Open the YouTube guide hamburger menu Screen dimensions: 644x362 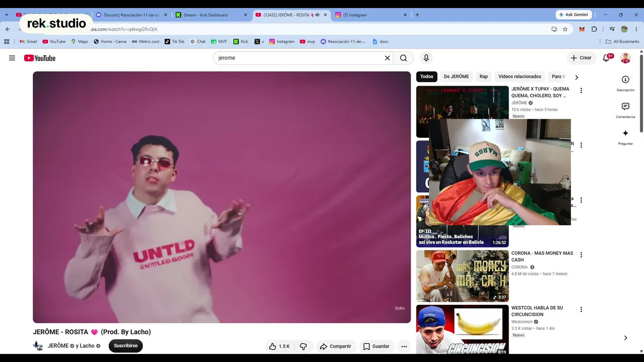click(12, 58)
